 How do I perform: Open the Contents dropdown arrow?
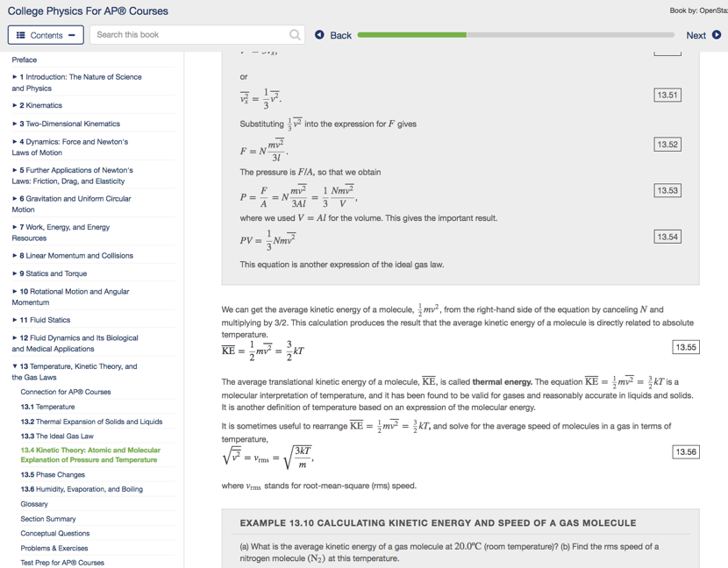[x=72, y=35]
